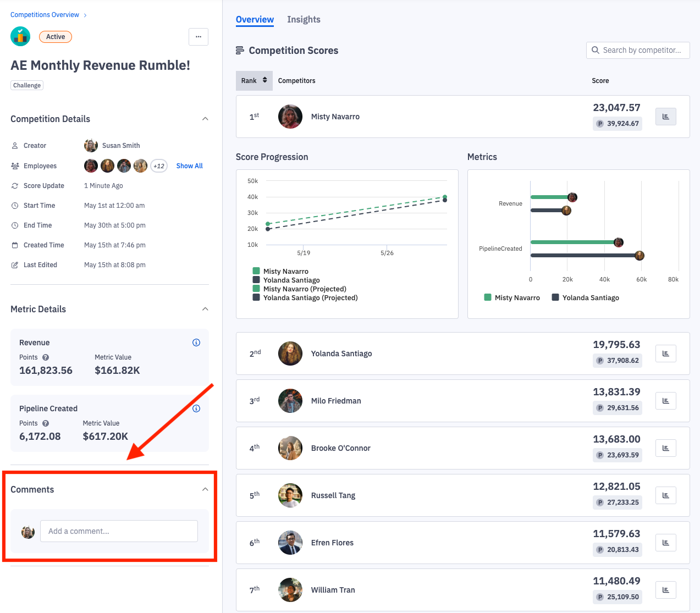Collapse the Competition Details section
Image resolution: width=700 pixels, height=613 pixels.
click(205, 119)
